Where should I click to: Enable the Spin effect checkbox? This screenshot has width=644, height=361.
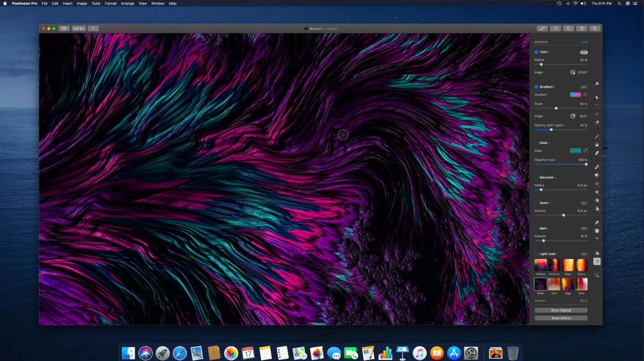536,228
